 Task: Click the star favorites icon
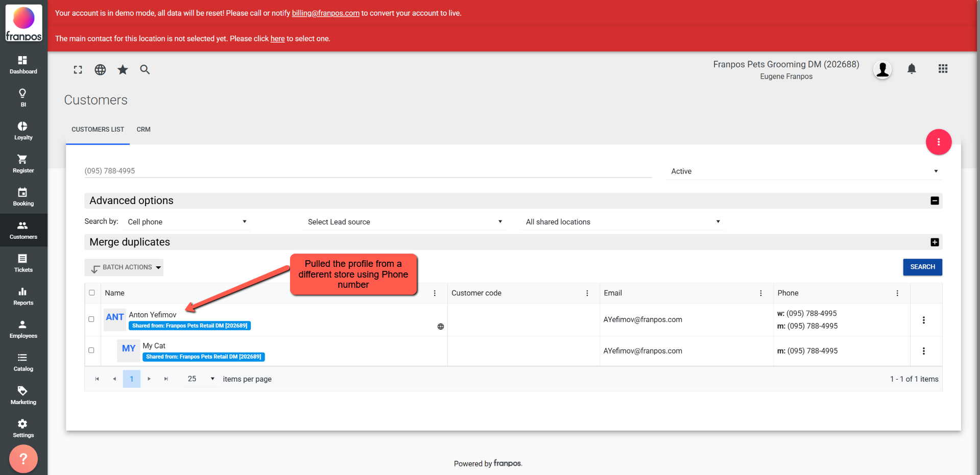123,70
